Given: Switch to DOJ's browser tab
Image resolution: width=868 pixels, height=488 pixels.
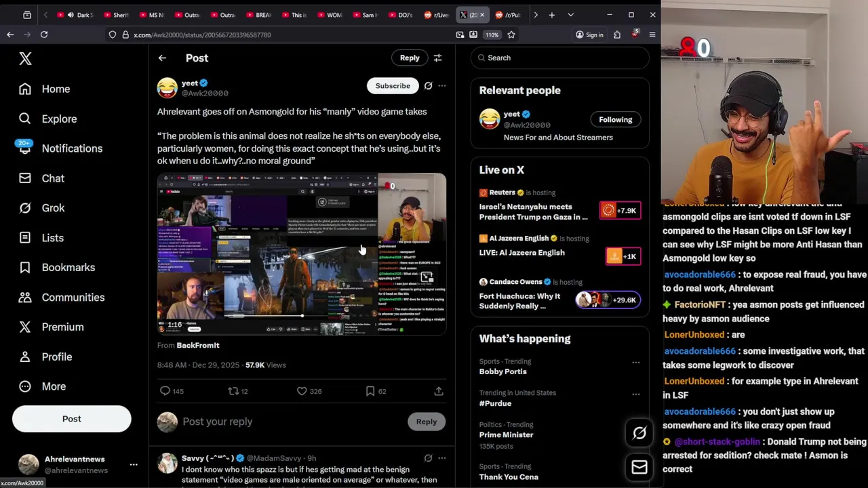Looking at the screenshot, I should point(401,15).
